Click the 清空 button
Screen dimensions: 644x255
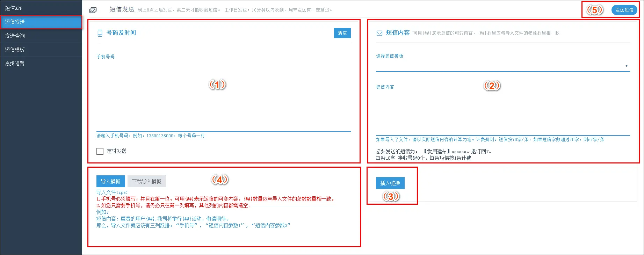coord(342,33)
